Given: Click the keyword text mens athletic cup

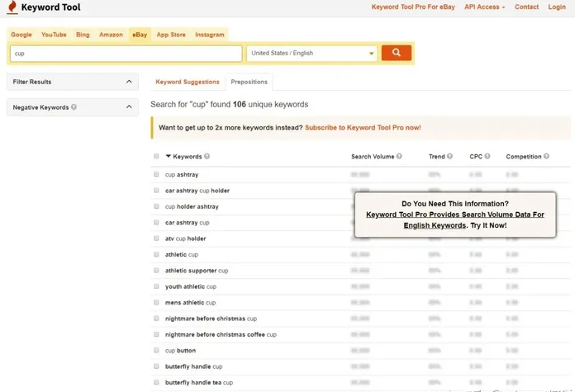Looking at the screenshot, I should click(190, 303).
